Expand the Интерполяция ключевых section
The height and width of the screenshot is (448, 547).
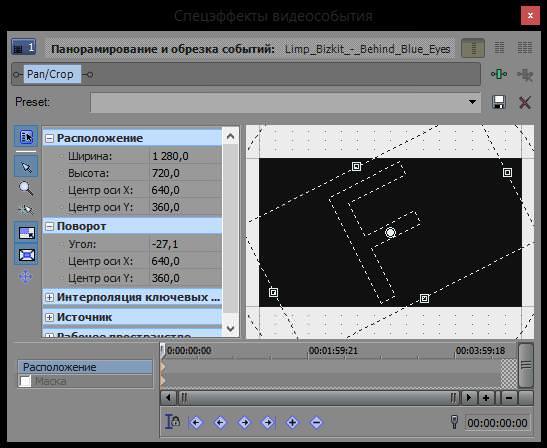50,297
